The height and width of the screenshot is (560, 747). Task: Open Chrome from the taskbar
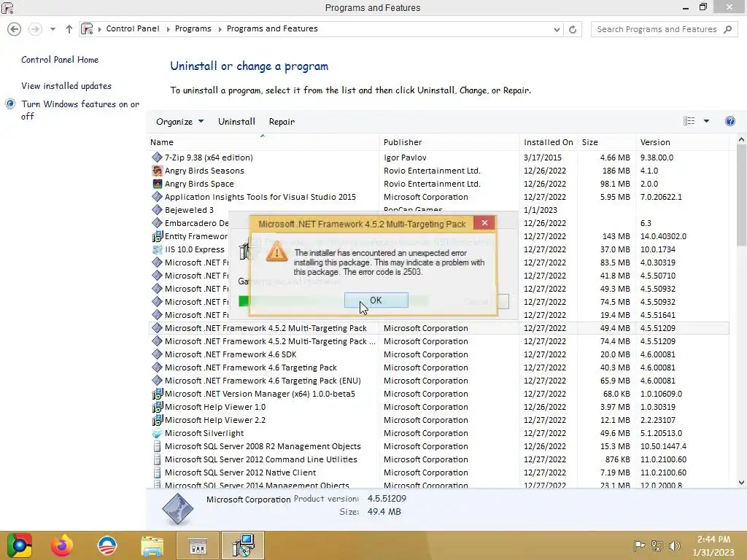click(x=20, y=545)
